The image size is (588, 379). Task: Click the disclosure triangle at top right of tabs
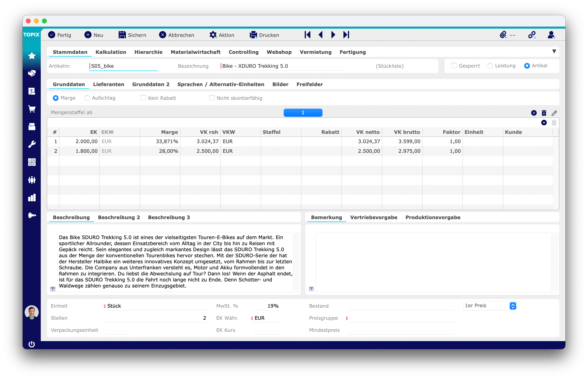click(554, 51)
